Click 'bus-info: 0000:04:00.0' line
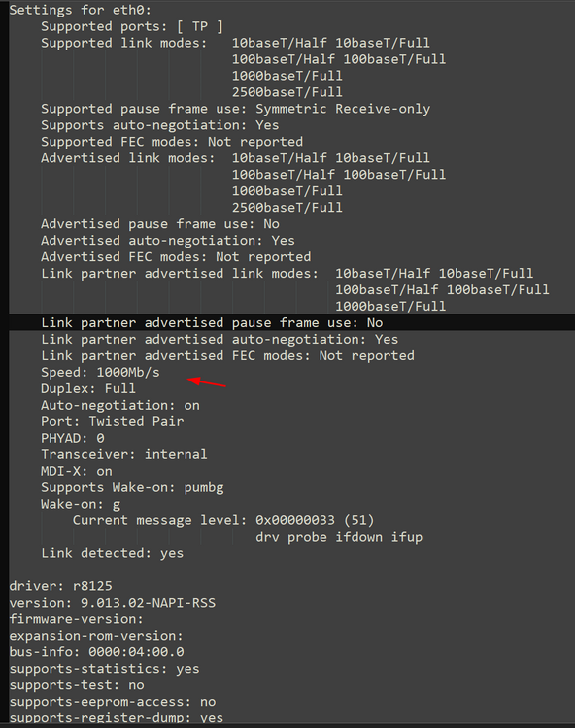Screen dimensions: 575x728 click(x=96, y=652)
